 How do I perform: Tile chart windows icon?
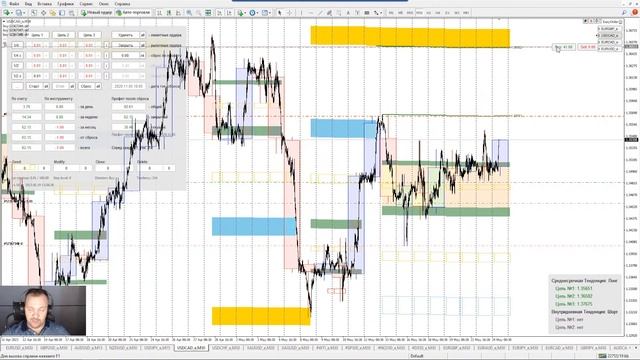pyautogui.click(x=208, y=13)
